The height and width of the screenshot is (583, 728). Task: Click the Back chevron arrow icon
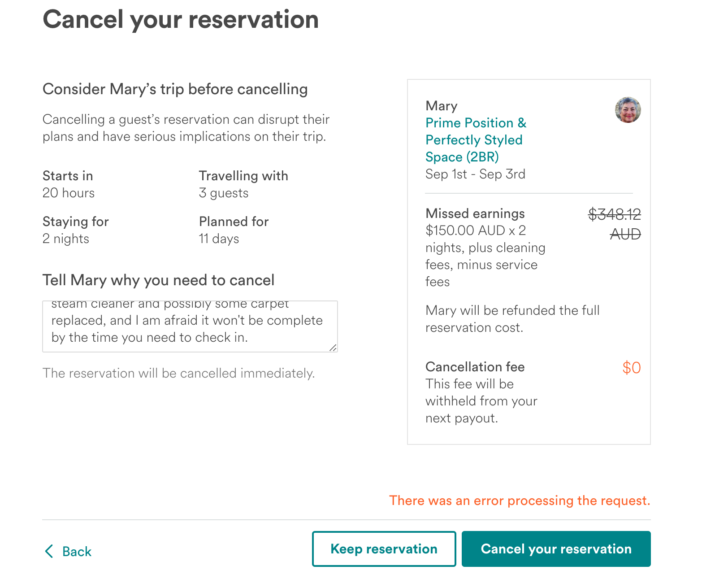[x=49, y=551]
